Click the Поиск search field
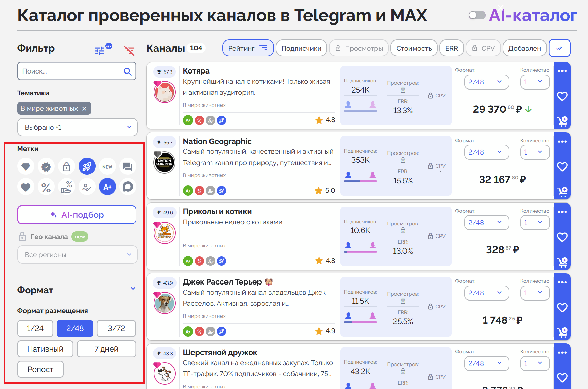The width and height of the screenshot is (588, 389). pyautogui.click(x=68, y=71)
